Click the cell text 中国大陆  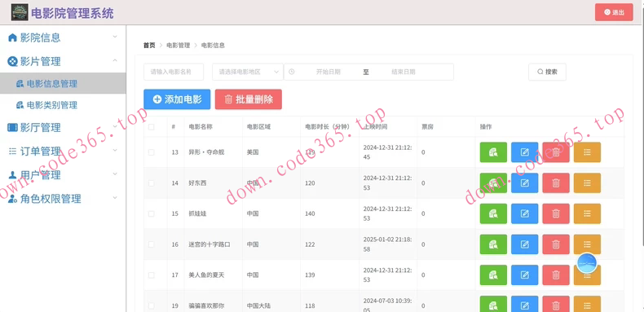[258, 305]
